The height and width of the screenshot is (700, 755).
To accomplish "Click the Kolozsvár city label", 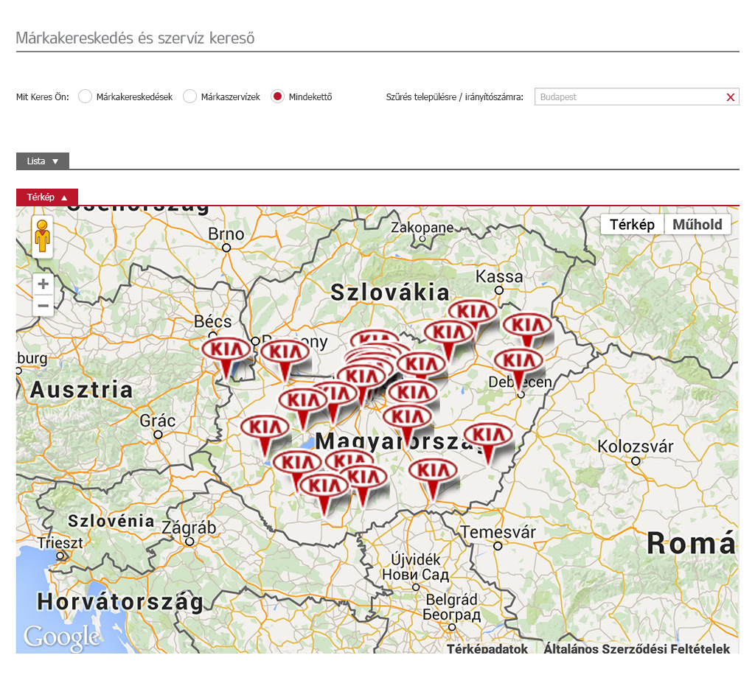I will [636, 447].
